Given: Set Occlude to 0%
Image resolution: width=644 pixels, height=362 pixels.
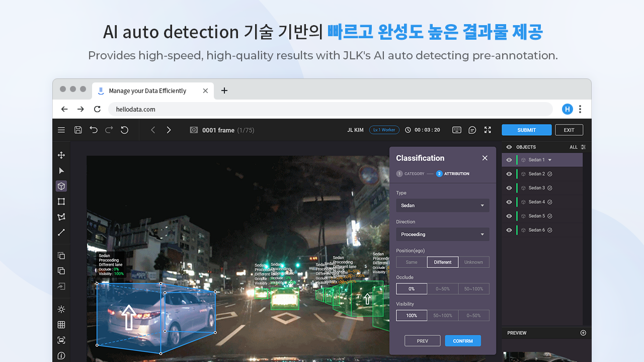Looking at the screenshot, I should coord(412,289).
